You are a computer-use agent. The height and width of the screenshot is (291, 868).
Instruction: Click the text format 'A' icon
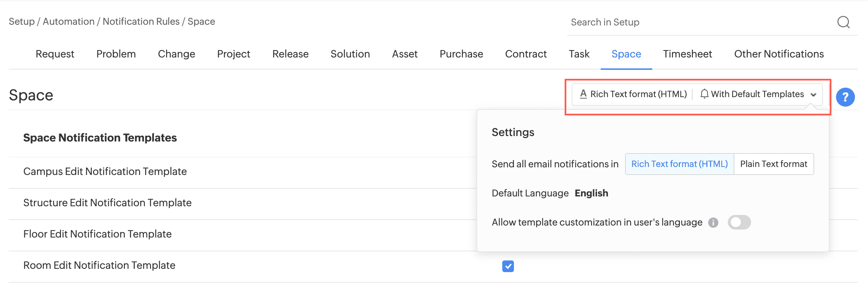[x=583, y=94]
